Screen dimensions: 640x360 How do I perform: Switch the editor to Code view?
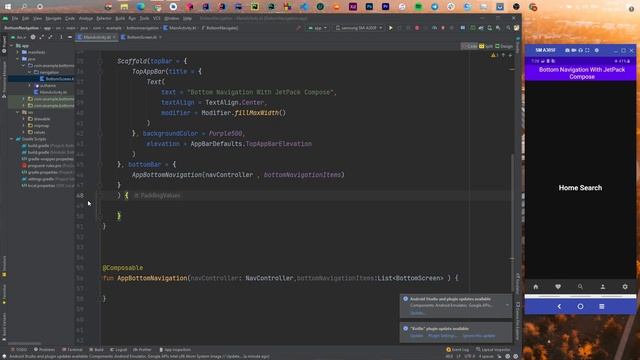(469, 46)
